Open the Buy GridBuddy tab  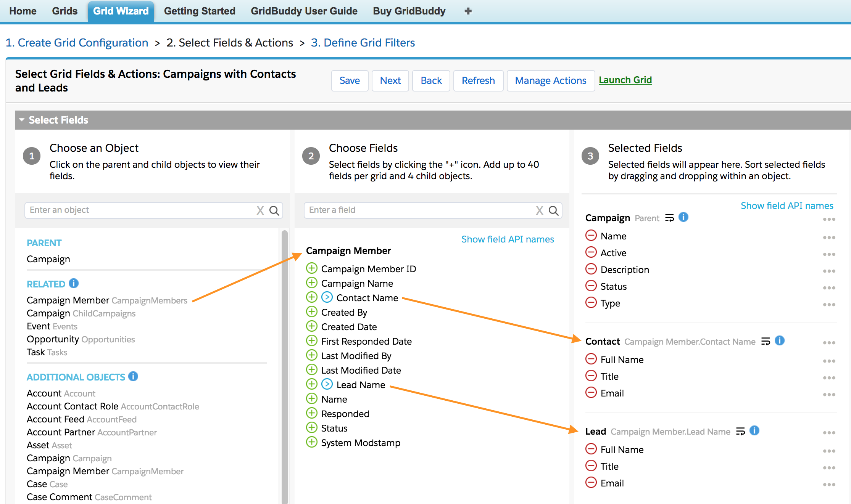(409, 11)
